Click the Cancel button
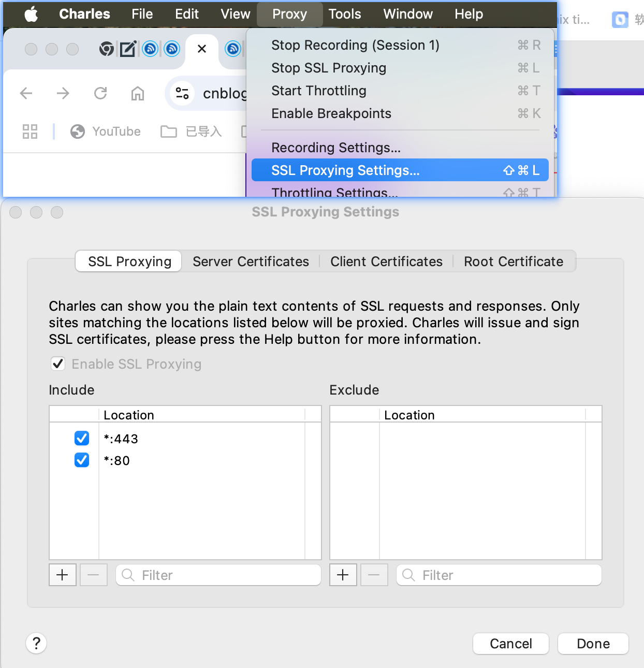The height and width of the screenshot is (668, 644). [511, 644]
